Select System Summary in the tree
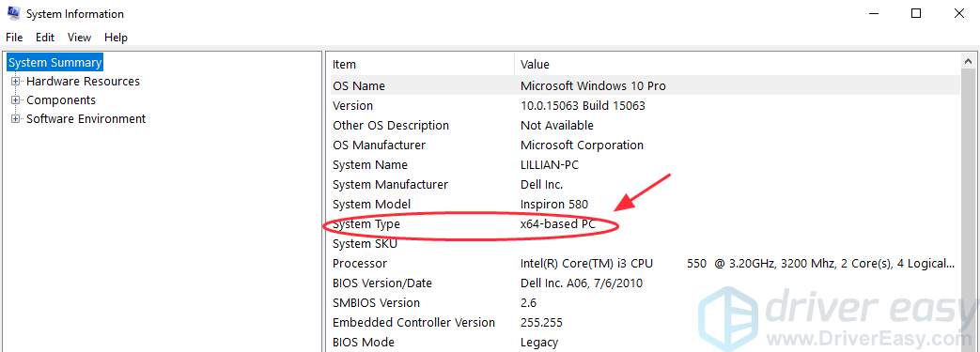 pyautogui.click(x=55, y=62)
